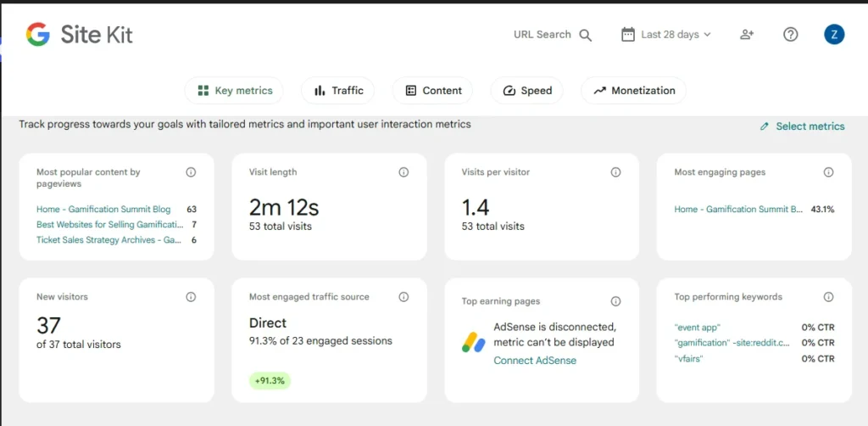Image resolution: width=868 pixels, height=426 pixels.
Task: Click the 37 new visitors value
Action: pyautogui.click(x=48, y=325)
